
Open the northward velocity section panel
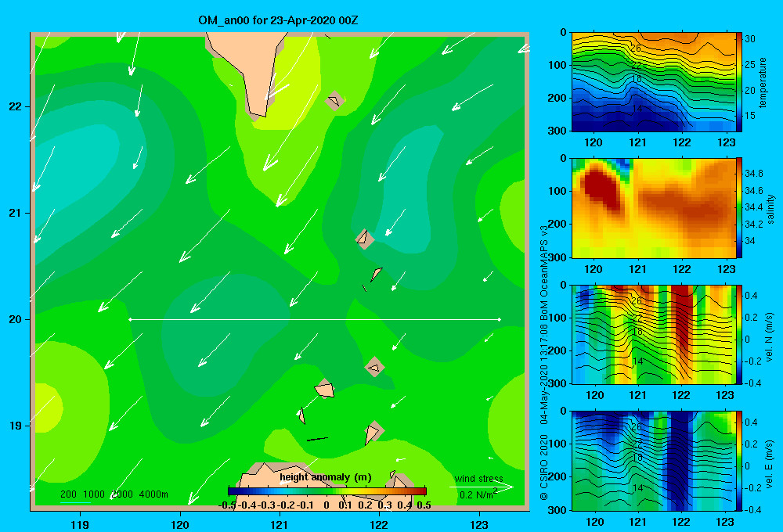pos(654,334)
